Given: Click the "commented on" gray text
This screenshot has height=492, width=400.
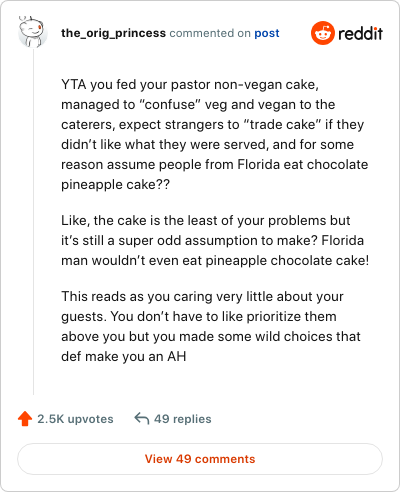Looking at the screenshot, I should point(210,33).
